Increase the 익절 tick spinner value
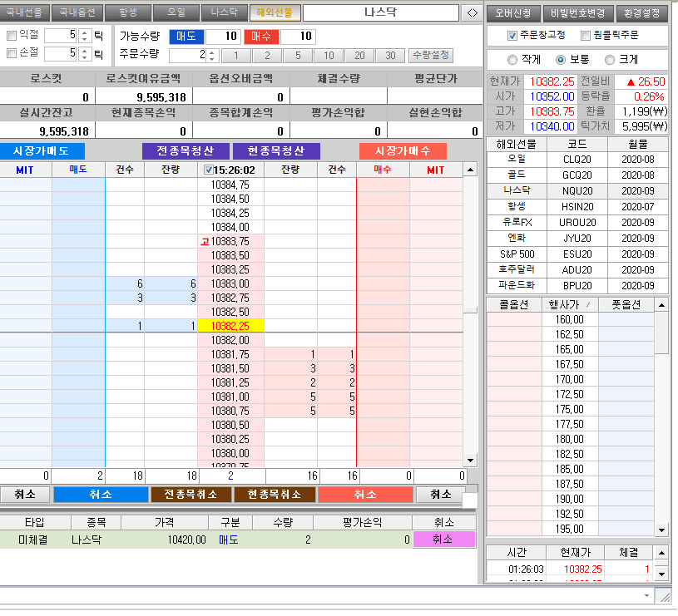The height and width of the screenshot is (616, 678). pyautogui.click(x=84, y=32)
